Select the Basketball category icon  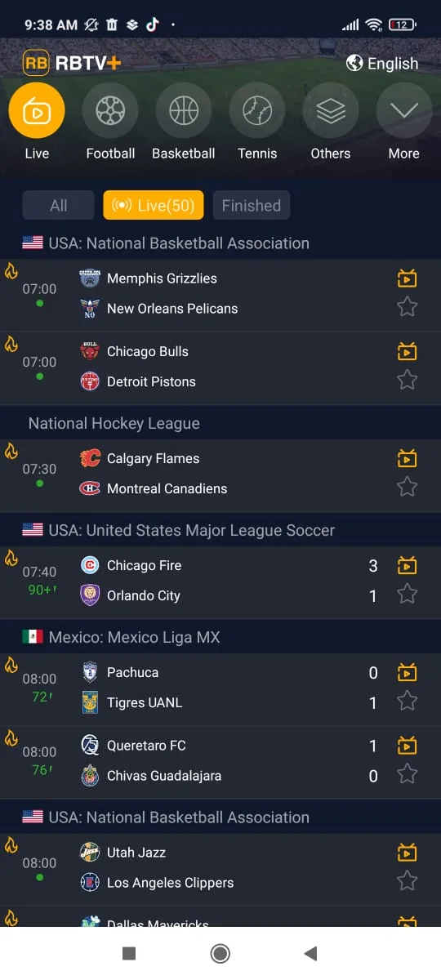184,111
